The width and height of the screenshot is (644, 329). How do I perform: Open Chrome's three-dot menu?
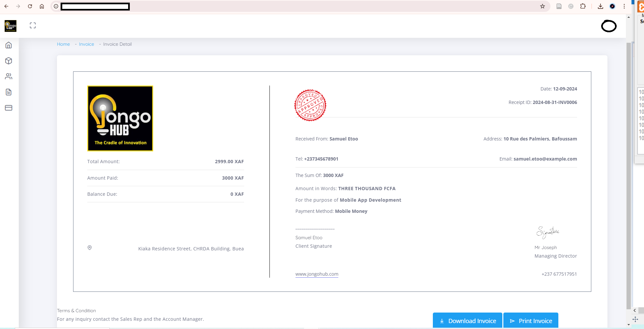click(x=624, y=6)
